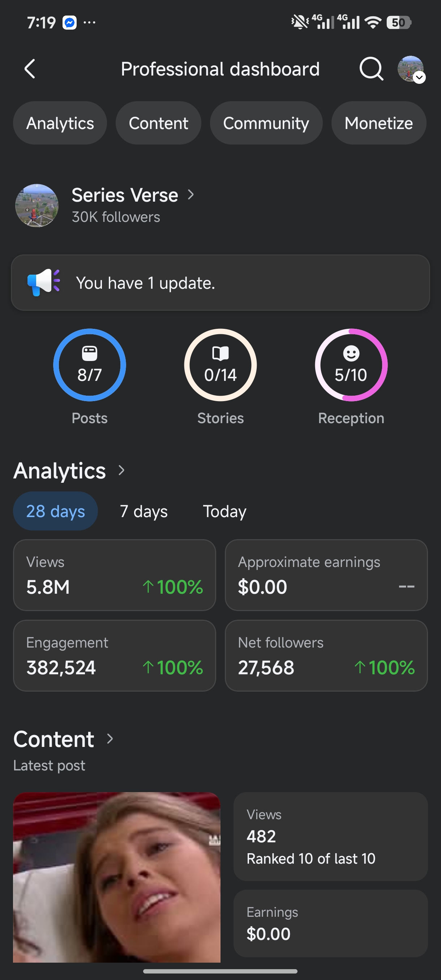Open the You have 1 update banner
This screenshot has width=441, height=980.
(220, 282)
